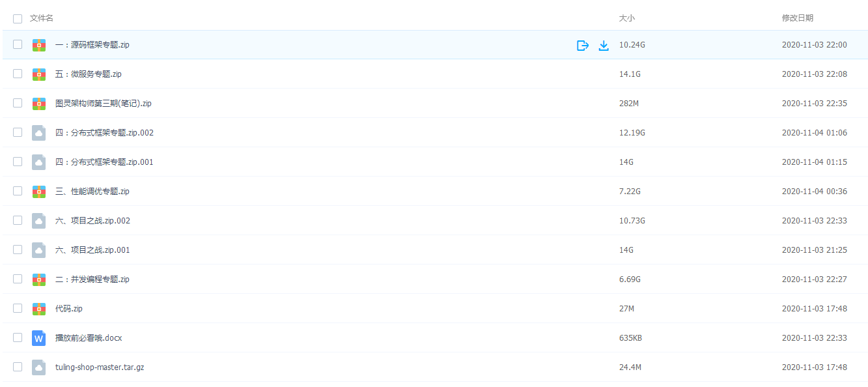Viewport: 868px width, 387px height.
Task: Click the zip icon of 二：并发编程专题.zip
Action: [39, 279]
